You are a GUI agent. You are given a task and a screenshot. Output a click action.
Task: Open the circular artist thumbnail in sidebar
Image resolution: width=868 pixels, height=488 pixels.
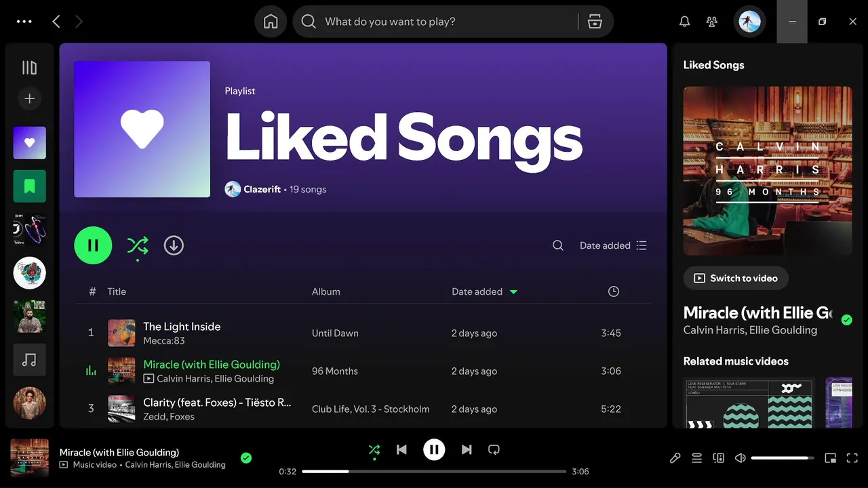[30, 273]
